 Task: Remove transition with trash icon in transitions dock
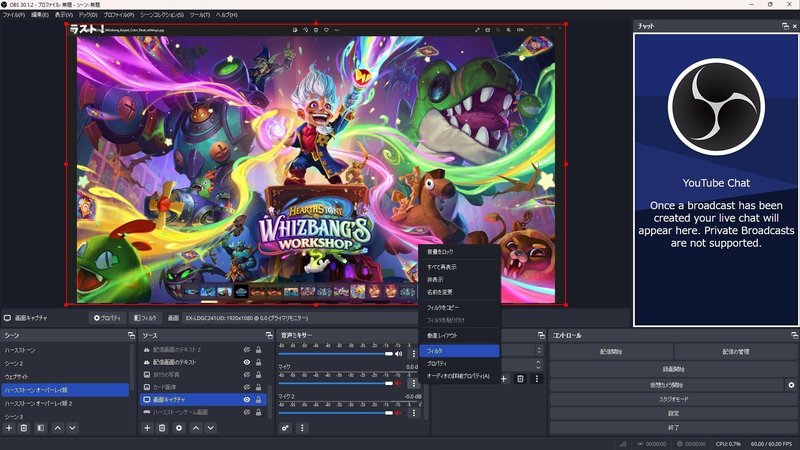point(520,379)
